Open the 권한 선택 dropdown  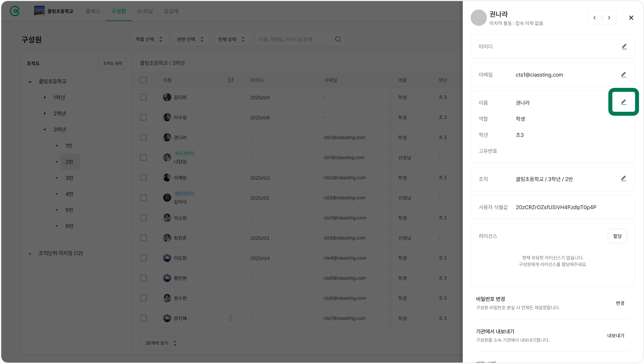coord(191,39)
